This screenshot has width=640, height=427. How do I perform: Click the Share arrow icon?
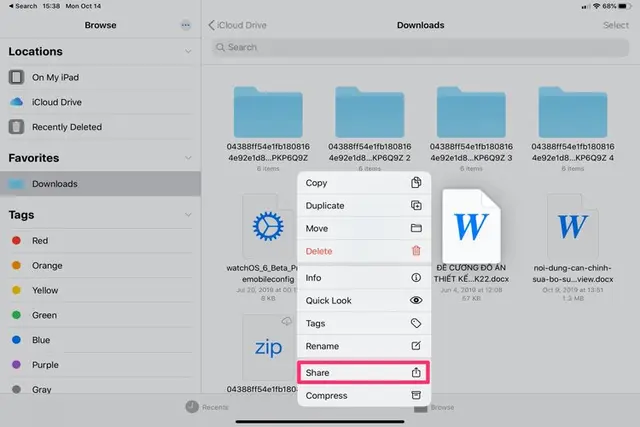(x=416, y=372)
